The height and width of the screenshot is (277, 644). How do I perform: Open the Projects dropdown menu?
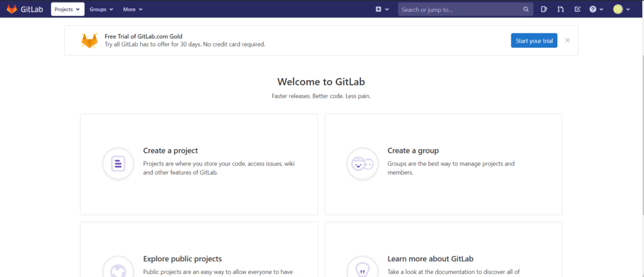(68, 9)
